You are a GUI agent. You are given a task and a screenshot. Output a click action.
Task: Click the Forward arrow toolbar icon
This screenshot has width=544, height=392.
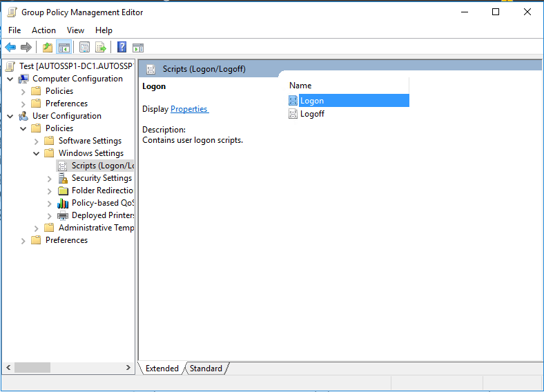click(x=26, y=47)
